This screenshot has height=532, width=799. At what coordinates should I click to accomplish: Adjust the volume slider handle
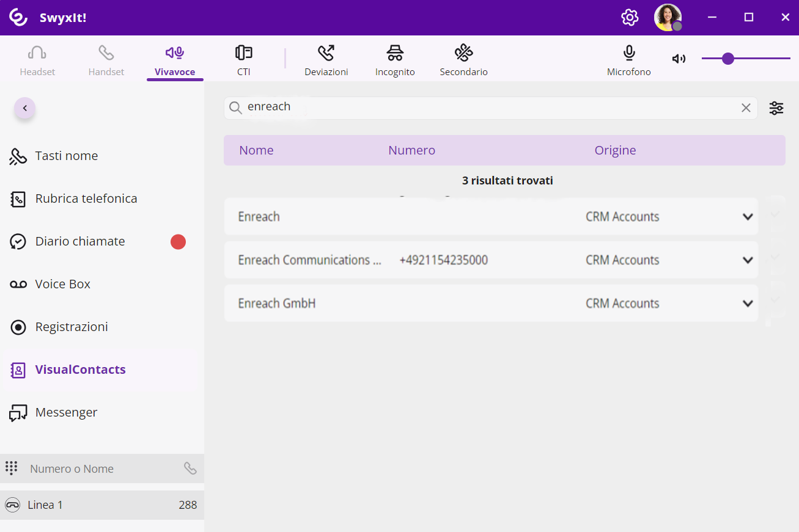click(727, 59)
